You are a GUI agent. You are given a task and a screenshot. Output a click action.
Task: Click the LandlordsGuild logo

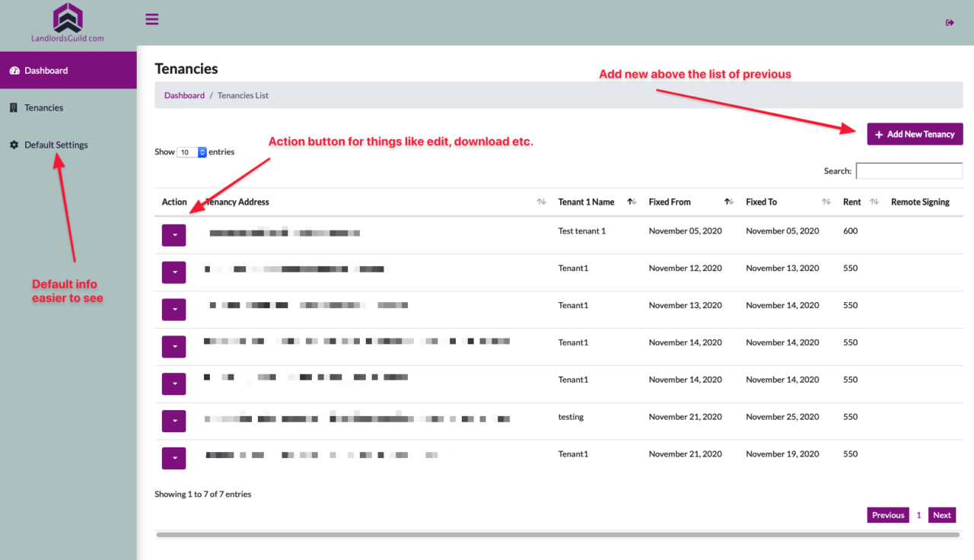[x=68, y=17]
